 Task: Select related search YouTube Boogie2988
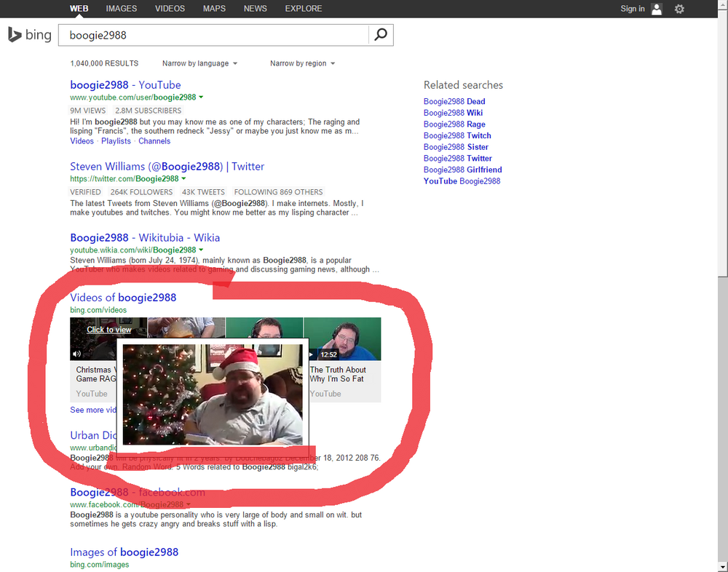pyautogui.click(x=462, y=181)
